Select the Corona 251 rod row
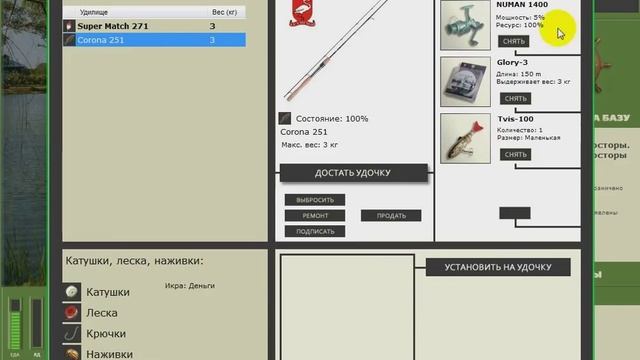Viewport: 640px width, 360px height. (x=154, y=40)
